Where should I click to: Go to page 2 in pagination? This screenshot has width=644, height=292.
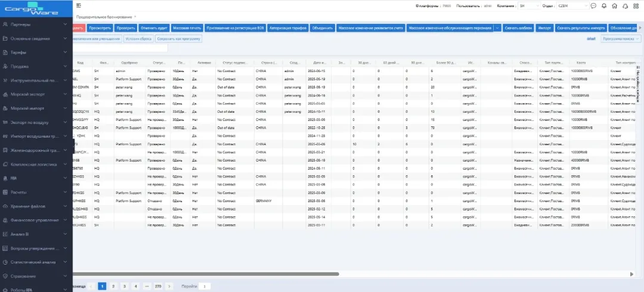pyautogui.click(x=113, y=286)
